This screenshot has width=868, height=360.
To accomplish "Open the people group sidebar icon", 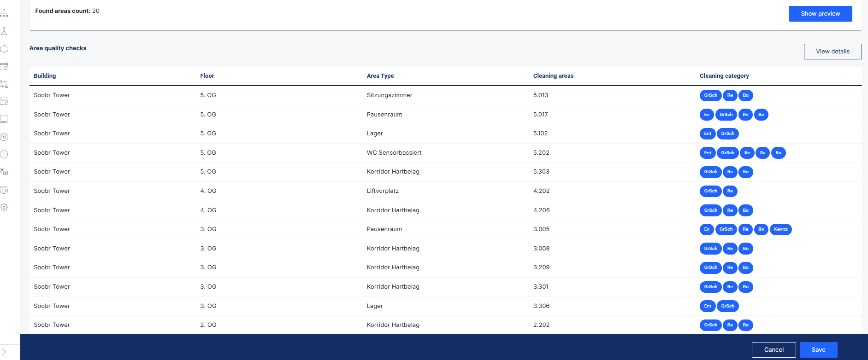I will (x=4, y=190).
